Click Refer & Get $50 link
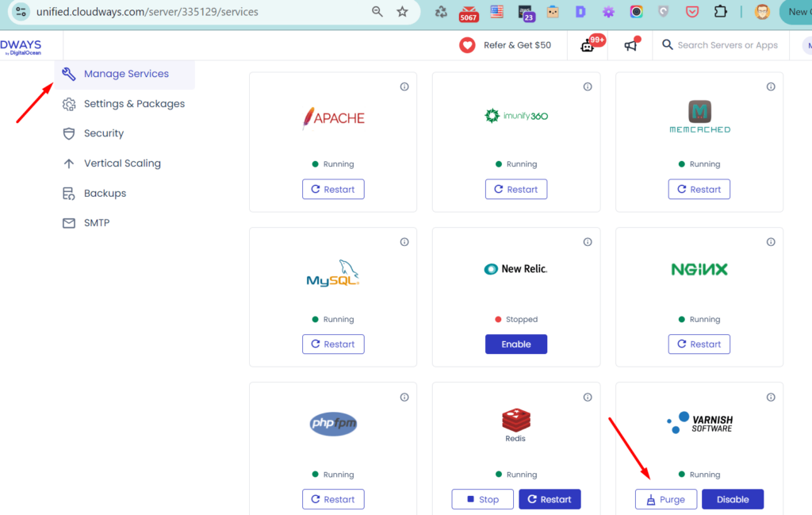Viewport: 812px width, 515px height. (x=516, y=45)
